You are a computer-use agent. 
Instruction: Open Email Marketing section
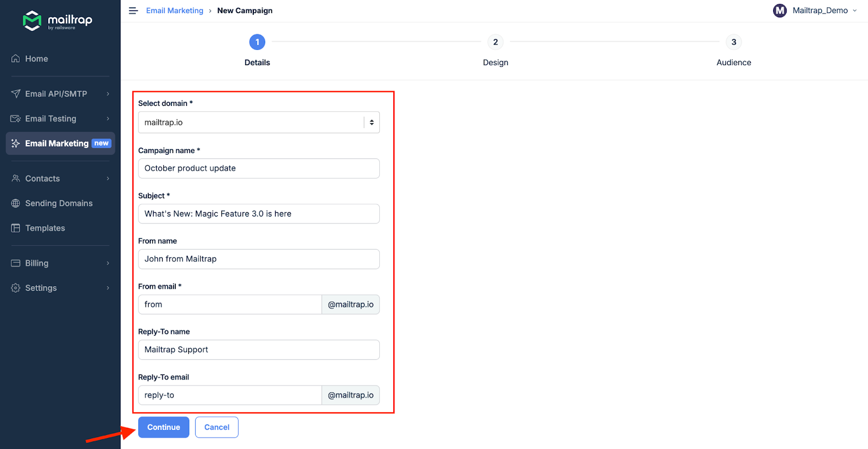[60, 143]
